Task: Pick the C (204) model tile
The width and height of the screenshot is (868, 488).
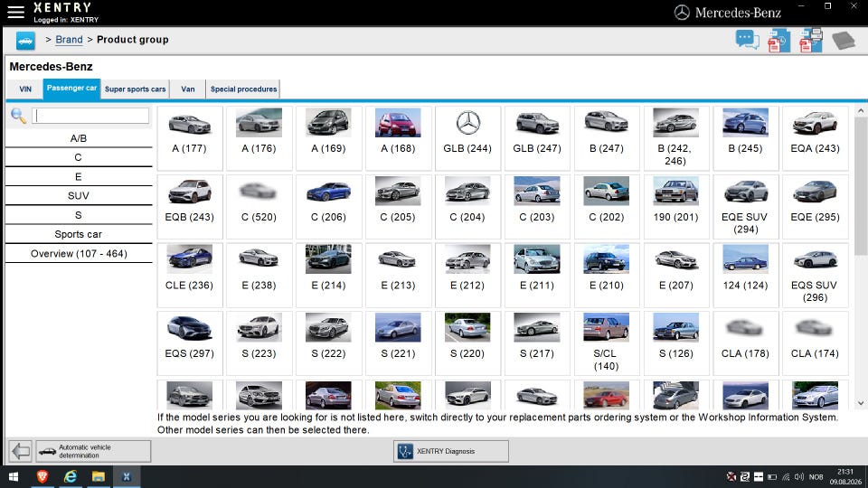Action: tap(467, 207)
